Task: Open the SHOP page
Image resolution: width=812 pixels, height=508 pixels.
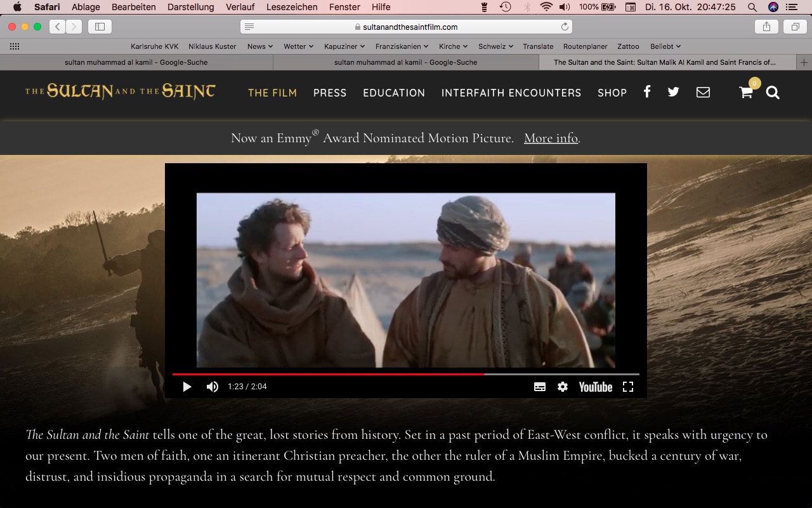Action: pos(612,93)
